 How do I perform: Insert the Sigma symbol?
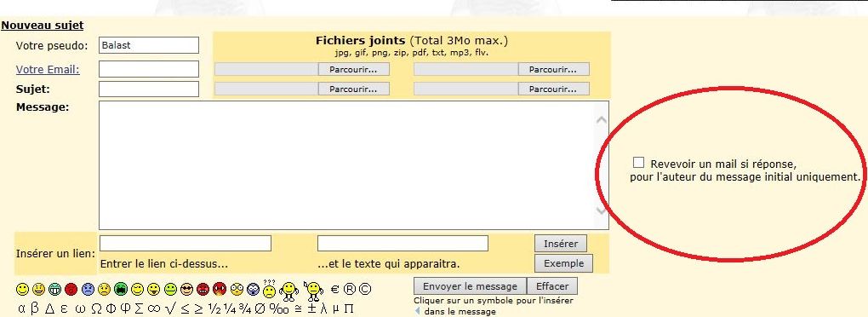139,308
